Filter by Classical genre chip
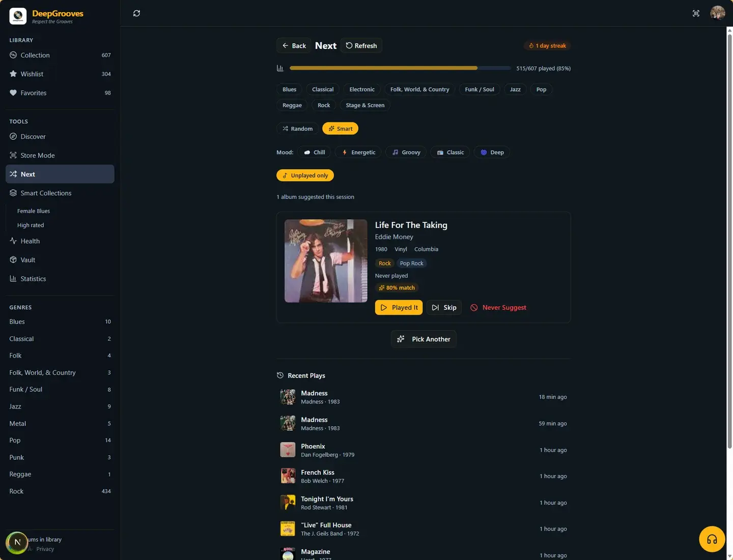 coord(323,90)
